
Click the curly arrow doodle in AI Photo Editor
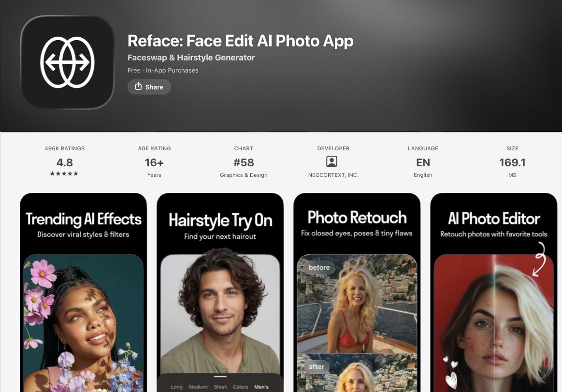pos(539,259)
